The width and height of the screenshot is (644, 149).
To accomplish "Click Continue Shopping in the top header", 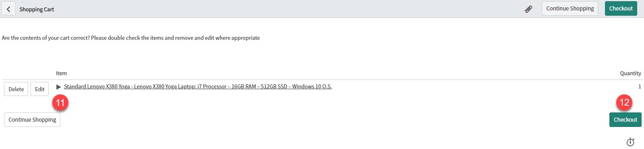I will coord(570,8).
